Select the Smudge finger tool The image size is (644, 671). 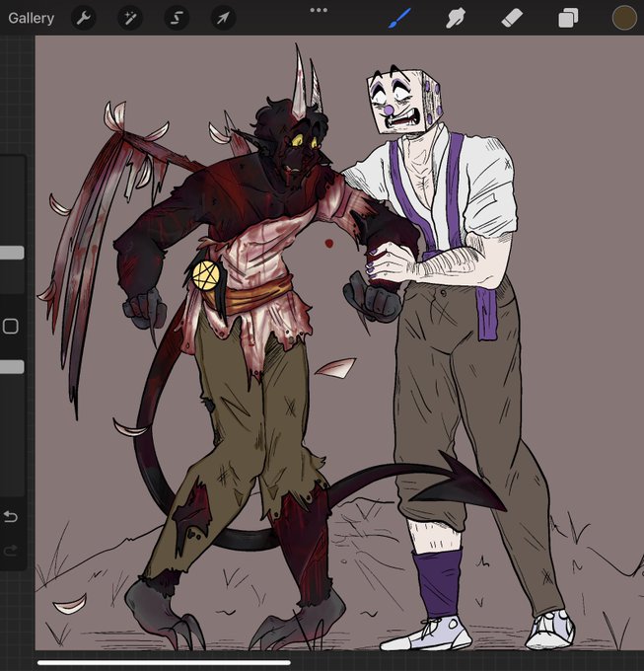point(455,19)
